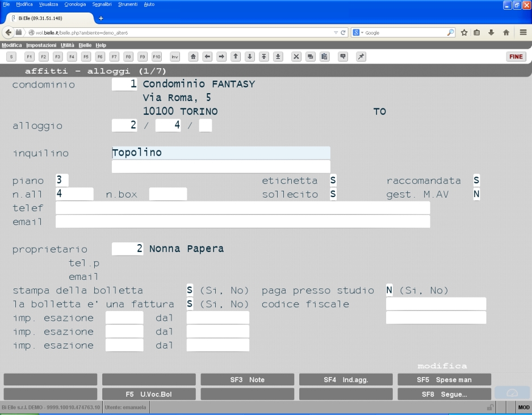Open the browser Segnalibri menu
This screenshot has height=415, width=532.
point(102,5)
